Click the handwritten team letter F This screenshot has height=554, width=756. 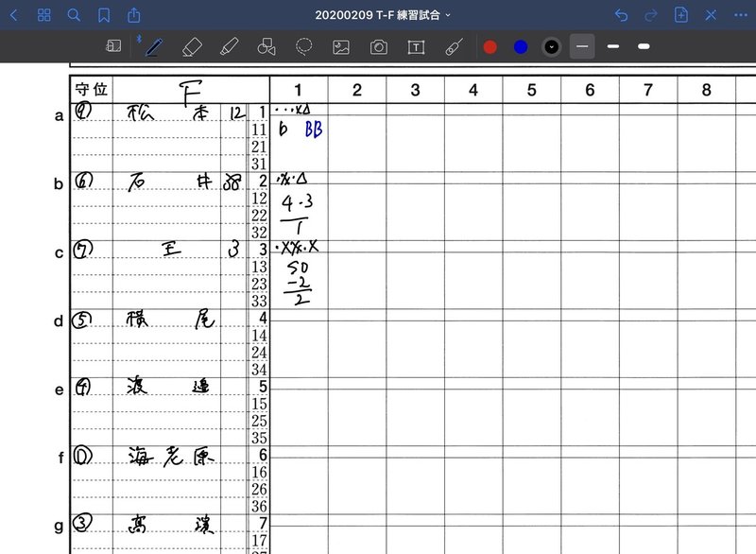191,93
